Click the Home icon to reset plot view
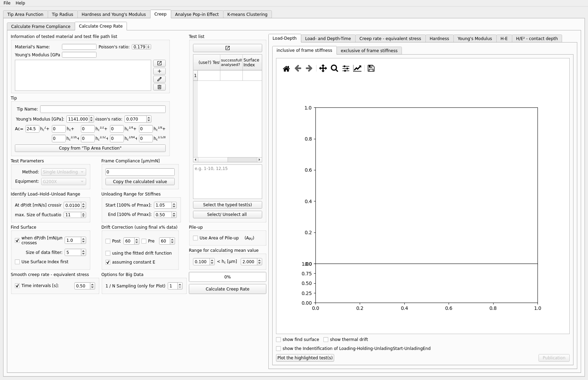 click(286, 68)
